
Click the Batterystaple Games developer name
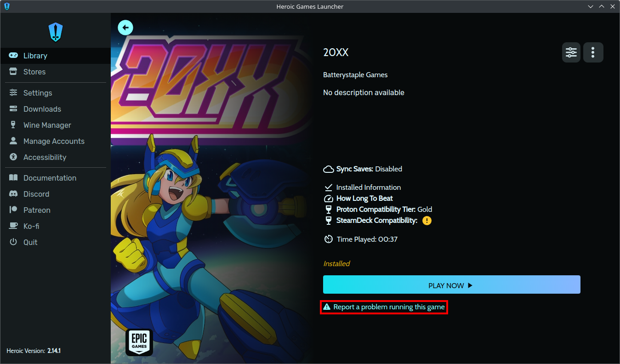click(355, 75)
